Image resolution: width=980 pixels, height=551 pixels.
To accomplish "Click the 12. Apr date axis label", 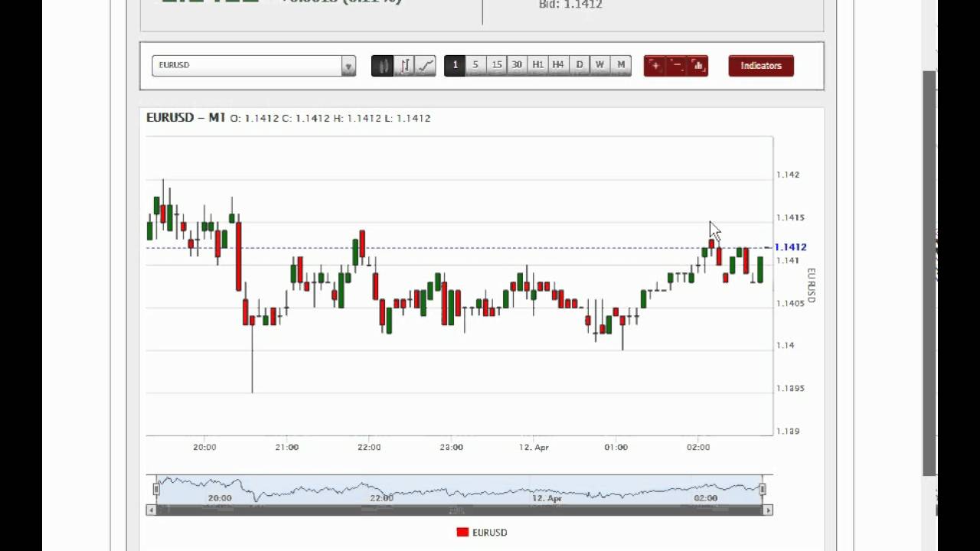I will click(x=534, y=447).
